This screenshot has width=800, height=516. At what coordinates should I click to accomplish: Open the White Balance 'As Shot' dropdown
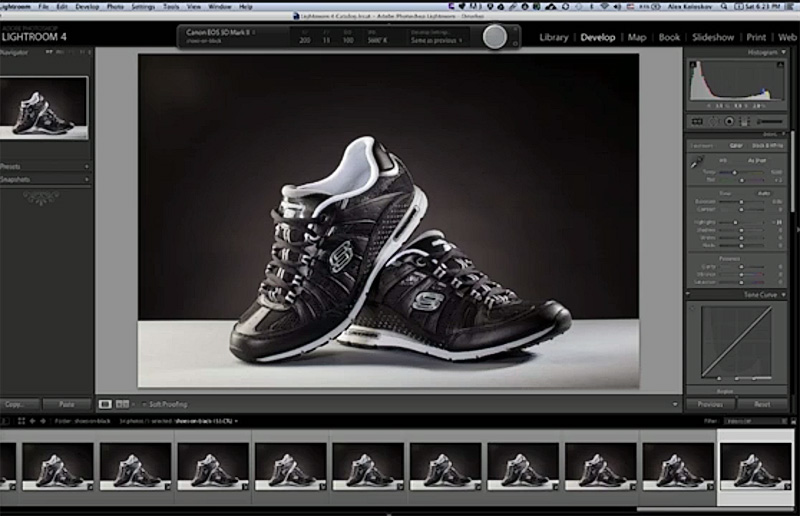pos(757,160)
